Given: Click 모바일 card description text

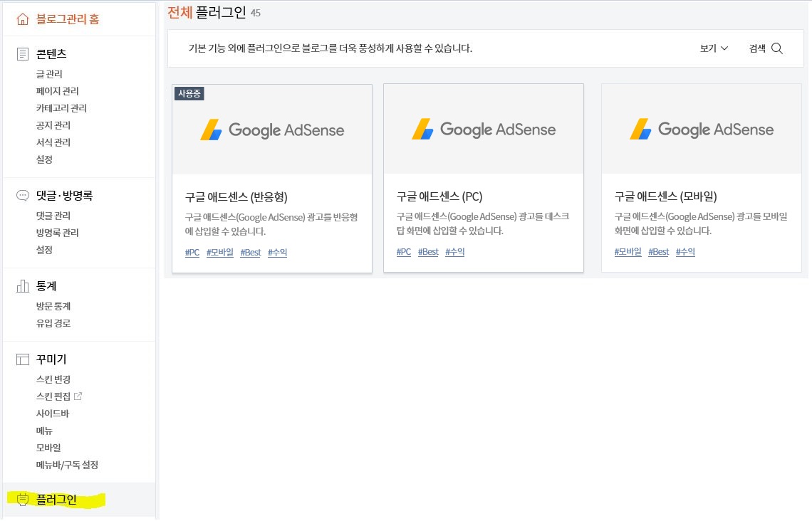Looking at the screenshot, I should click(x=701, y=223).
